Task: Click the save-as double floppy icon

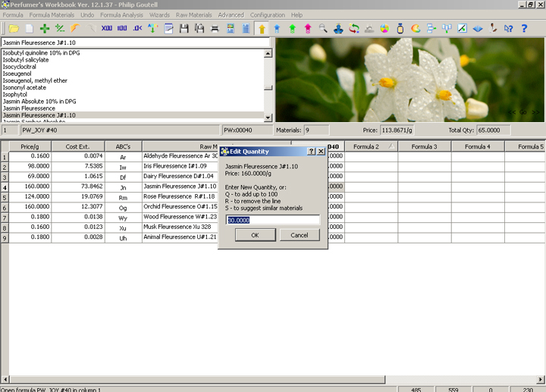Action: click(199, 29)
